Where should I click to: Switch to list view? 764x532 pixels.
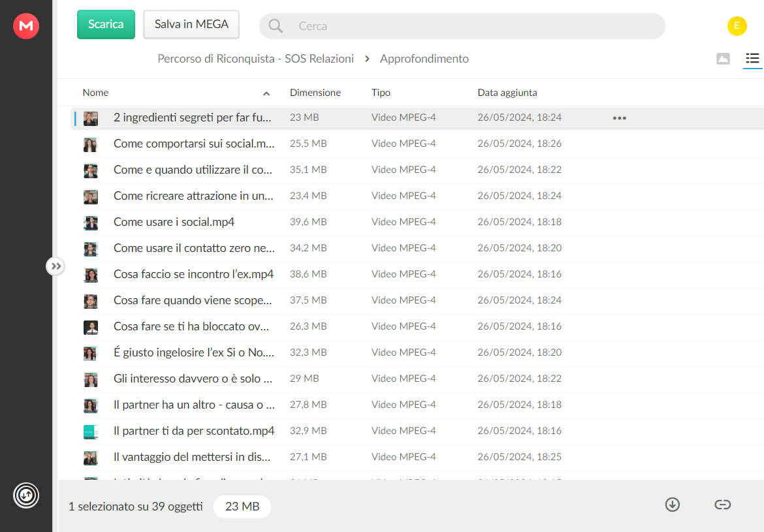[752, 59]
